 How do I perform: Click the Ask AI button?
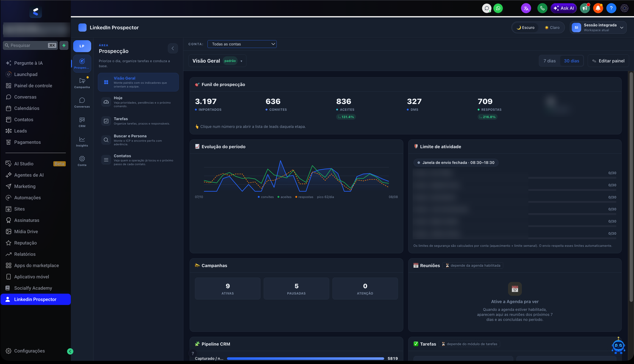coord(564,8)
